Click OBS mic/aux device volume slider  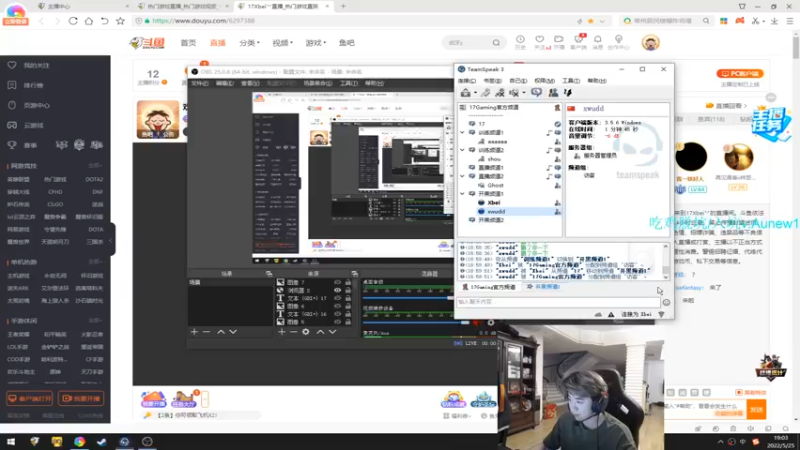click(x=416, y=322)
